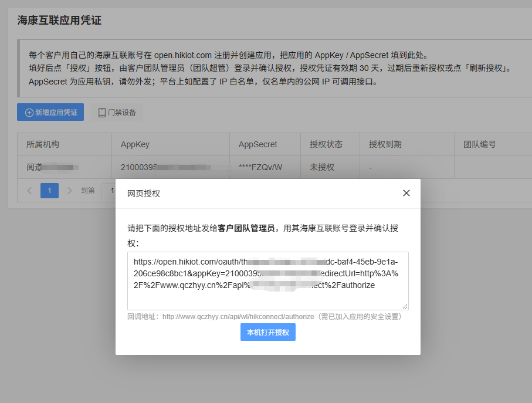
Task: Click the device icon beside 门禁设备
Action: (102, 113)
